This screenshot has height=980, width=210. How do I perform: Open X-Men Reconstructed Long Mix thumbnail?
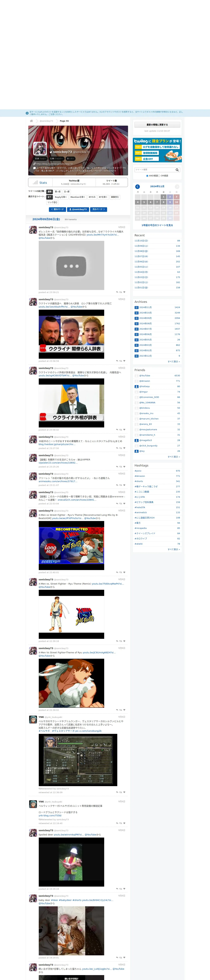pyautogui.click(x=71, y=546)
